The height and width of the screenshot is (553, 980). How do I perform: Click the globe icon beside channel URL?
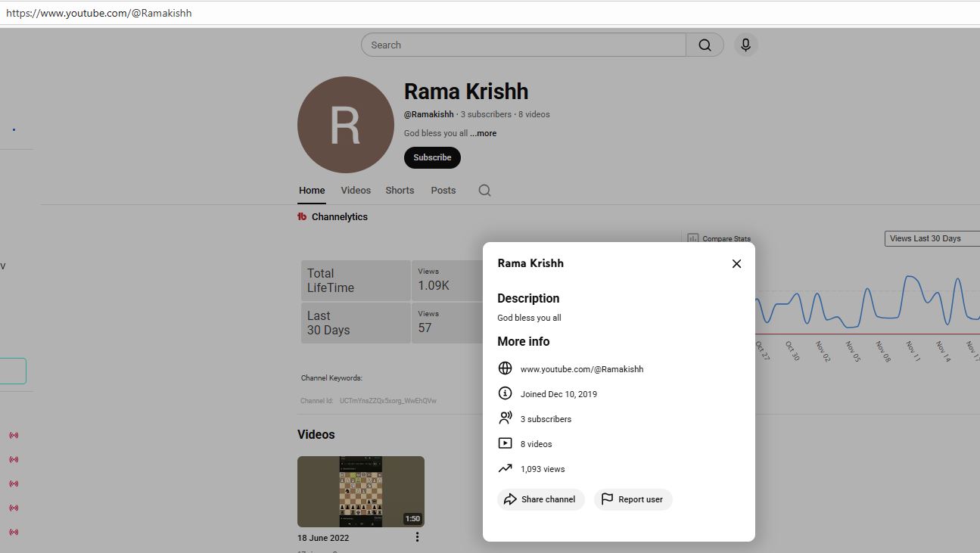[505, 368]
